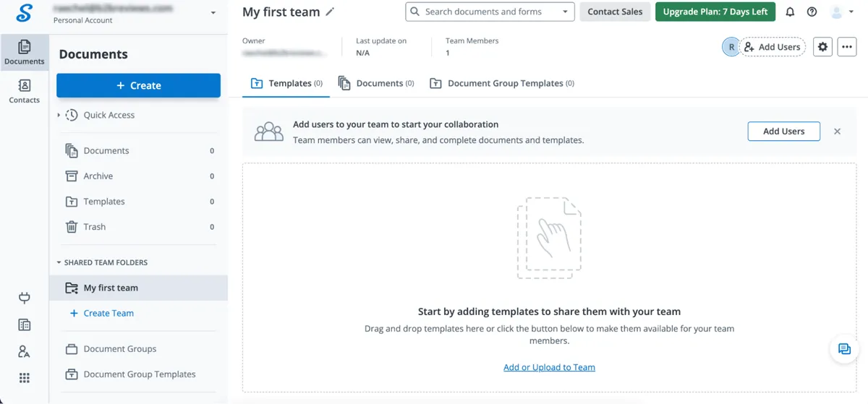Expand the search filter dropdown arrow

point(565,12)
